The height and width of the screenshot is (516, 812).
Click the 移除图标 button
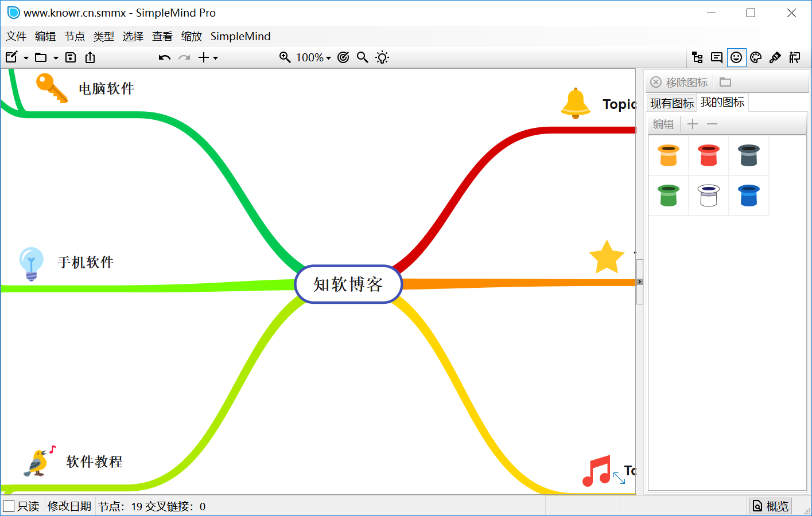[679, 83]
